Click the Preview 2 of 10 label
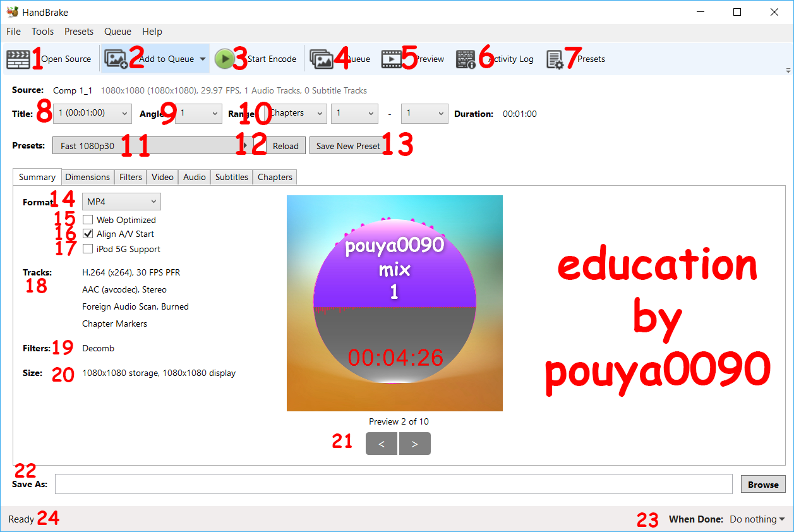Image resolution: width=794 pixels, height=532 pixels. 399,421
